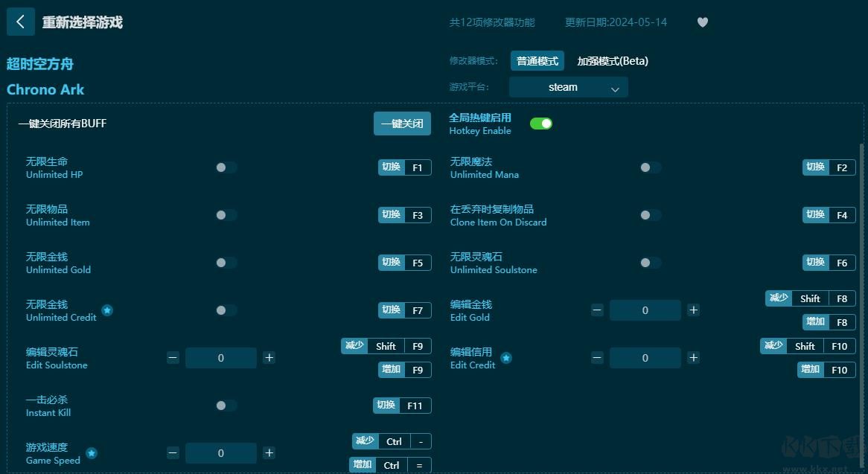Click 一键关闭 to close all BUFFs
This screenshot has width=868, height=474.
pos(402,124)
